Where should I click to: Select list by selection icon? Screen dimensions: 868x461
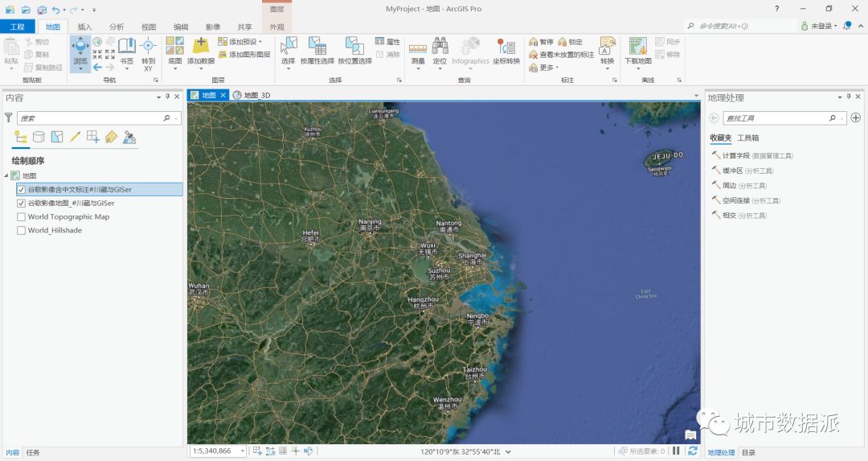[57, 137]
